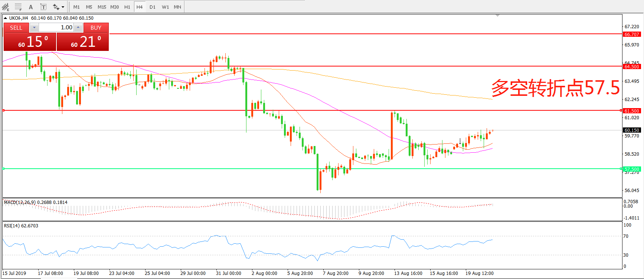This screenshot has width=644, height=279.
Task: Select the Text (A) drawing tool
Action: [x=31, y=7]
